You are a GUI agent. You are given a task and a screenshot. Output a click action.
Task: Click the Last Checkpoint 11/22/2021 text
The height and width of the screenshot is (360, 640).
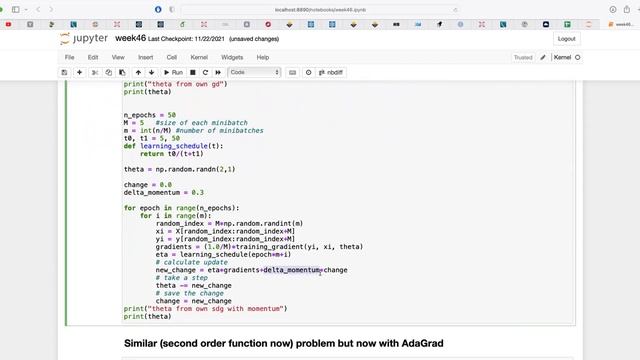[186, 39]
